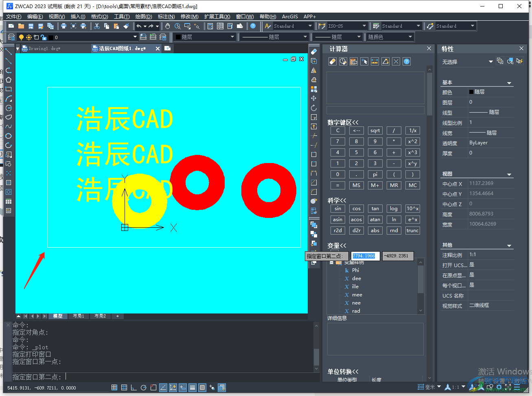Open the 无选择 selection dropdown
The image size is (532, 396).
(490, 61)
